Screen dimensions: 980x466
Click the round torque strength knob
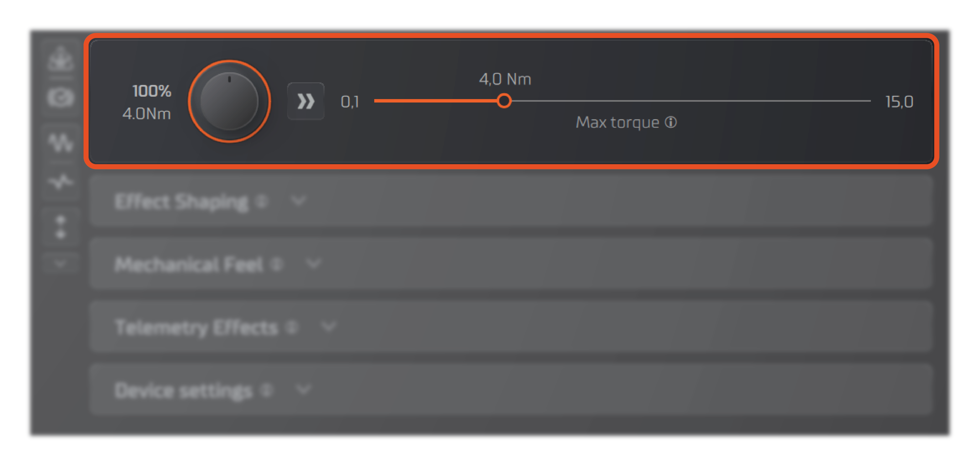229,101
